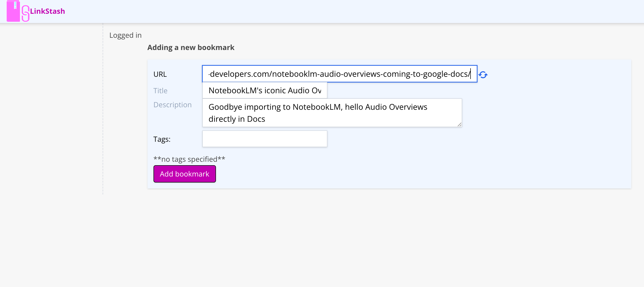Open the LinkStash home link text
644x287 pixels.
tap(47, 11)
